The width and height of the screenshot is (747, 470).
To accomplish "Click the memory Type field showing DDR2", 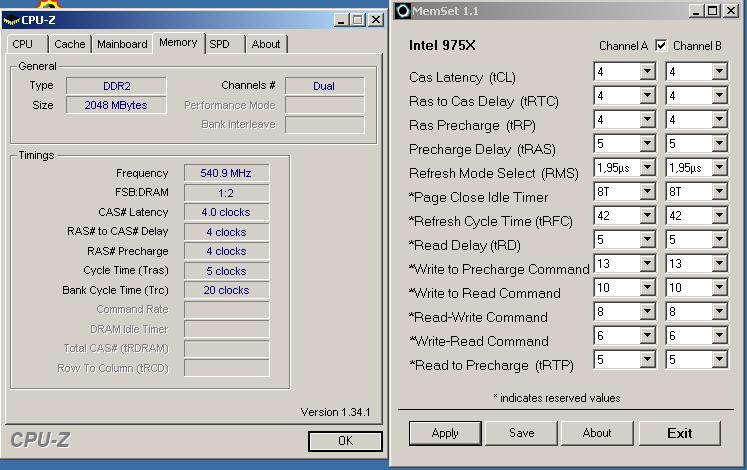I will 116,86.
